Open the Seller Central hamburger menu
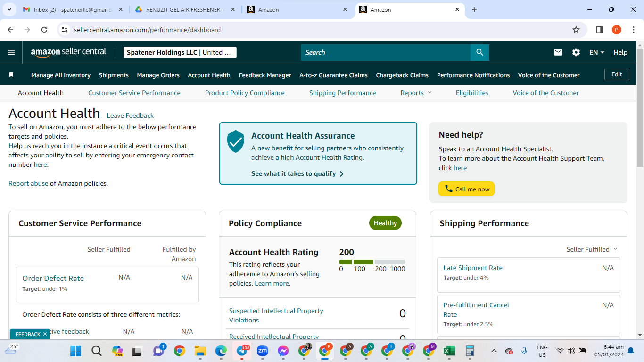The image size is (644, 362). coord(11,52)
